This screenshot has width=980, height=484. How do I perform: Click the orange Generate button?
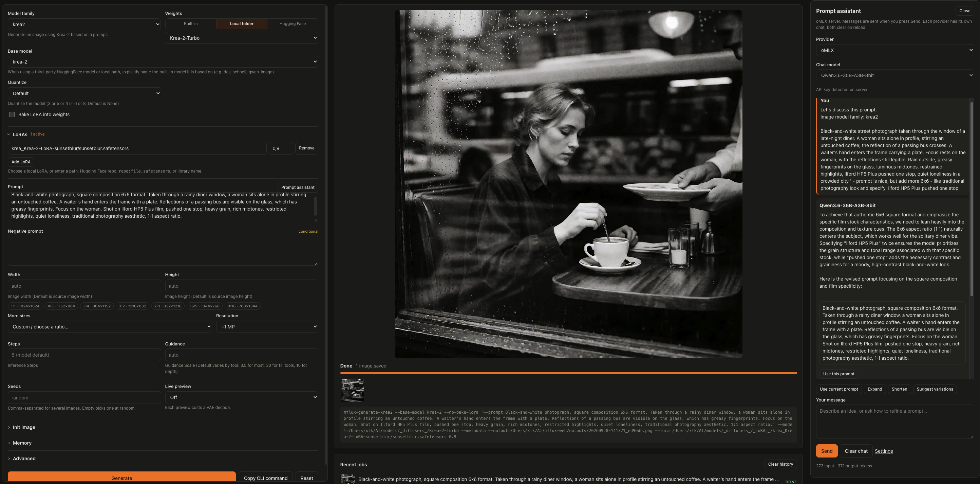tap(122, 478)
